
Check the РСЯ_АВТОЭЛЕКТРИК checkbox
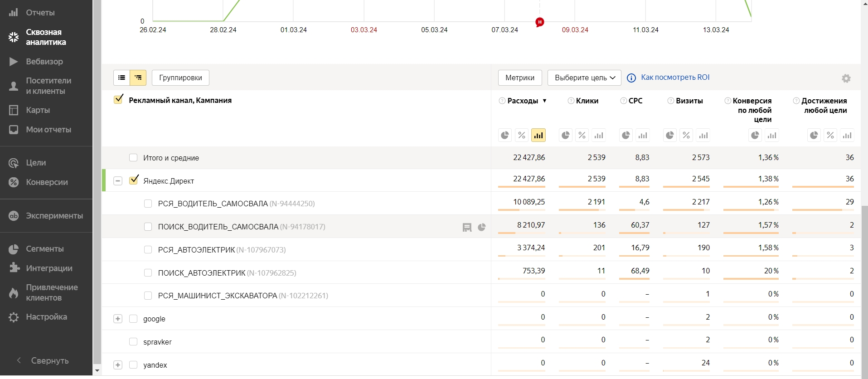(148, 249)
